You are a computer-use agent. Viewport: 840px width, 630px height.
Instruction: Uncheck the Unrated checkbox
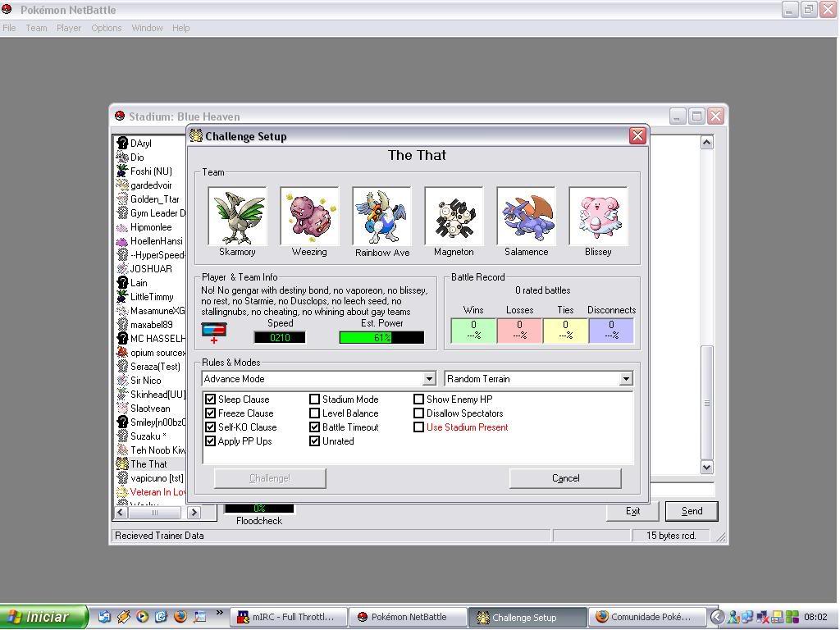(x=314, y=441)
